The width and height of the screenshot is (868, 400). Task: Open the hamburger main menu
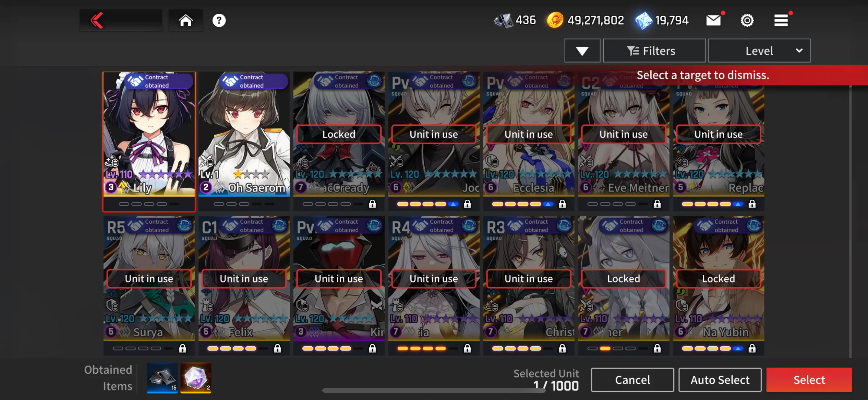click(781, 20)
